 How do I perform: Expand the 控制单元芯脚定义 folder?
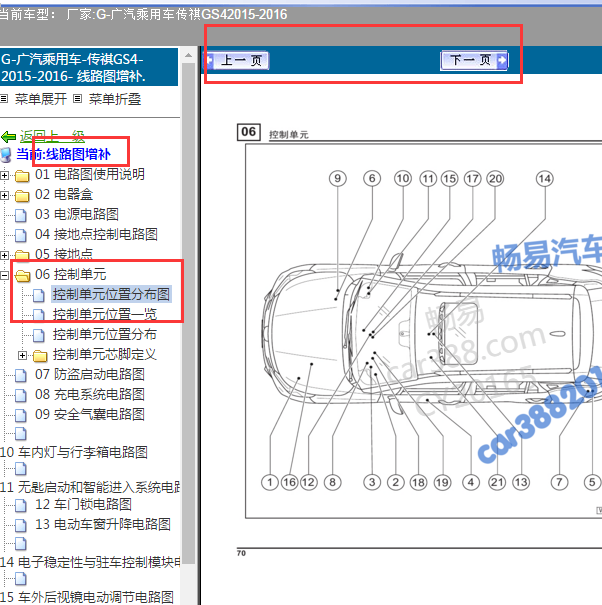point(22,355)
